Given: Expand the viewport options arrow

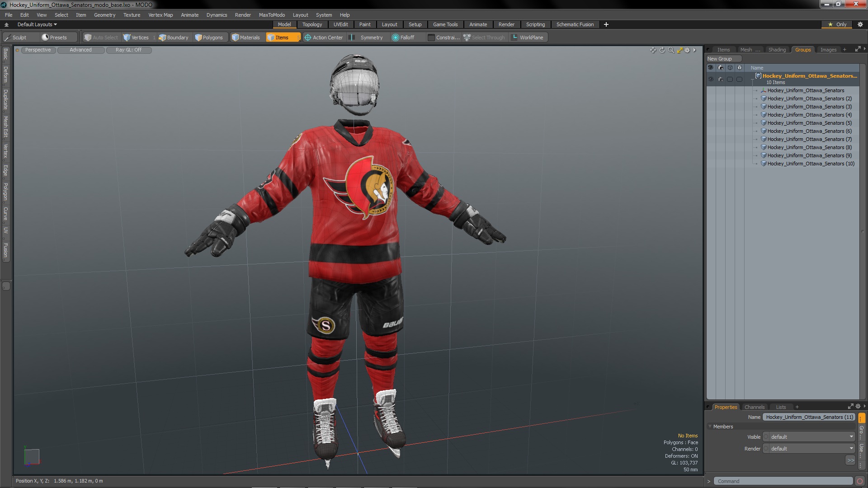Looking at the screenshot, I should [694, 50].
